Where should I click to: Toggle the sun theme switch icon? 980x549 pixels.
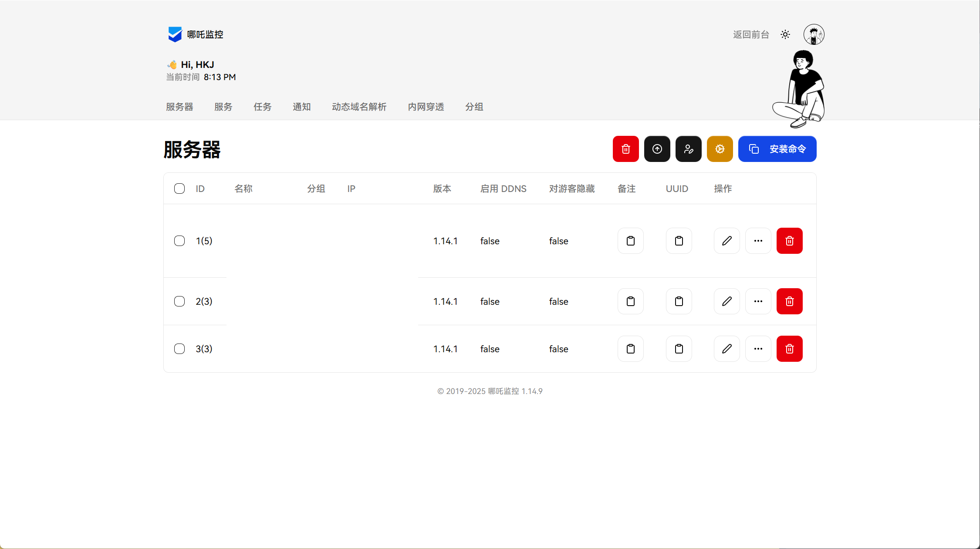click(785, 34)
